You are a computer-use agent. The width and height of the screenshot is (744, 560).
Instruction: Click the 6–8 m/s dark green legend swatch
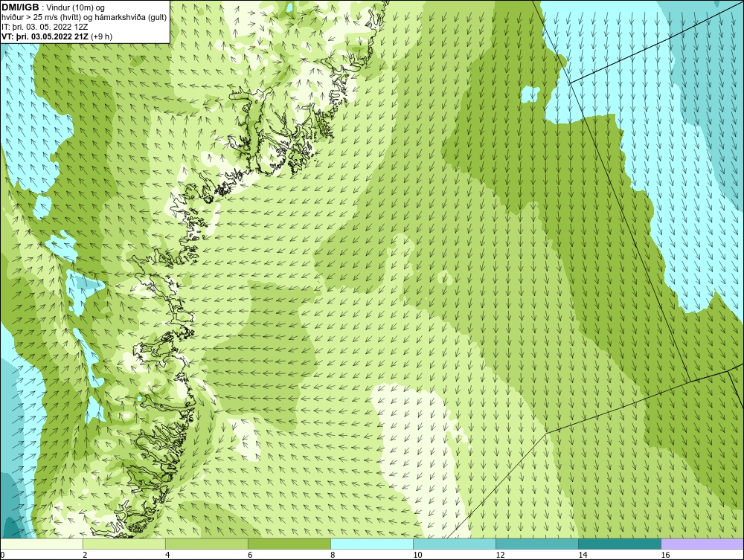(289, 544)
